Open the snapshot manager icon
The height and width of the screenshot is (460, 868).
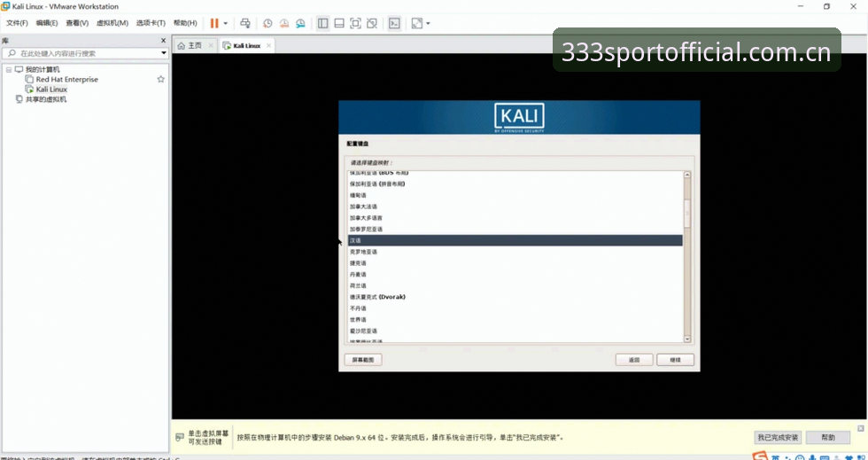tap(300, 23)
